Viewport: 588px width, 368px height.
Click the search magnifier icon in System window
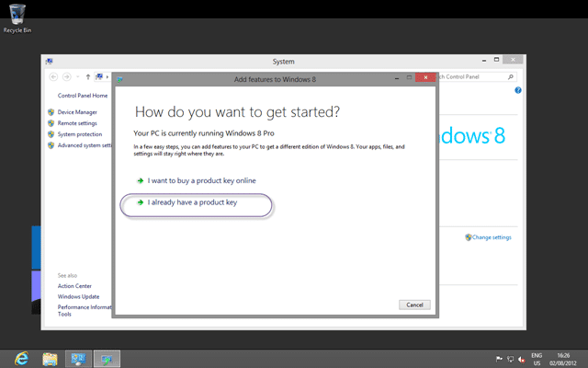(x=511, y=76)
